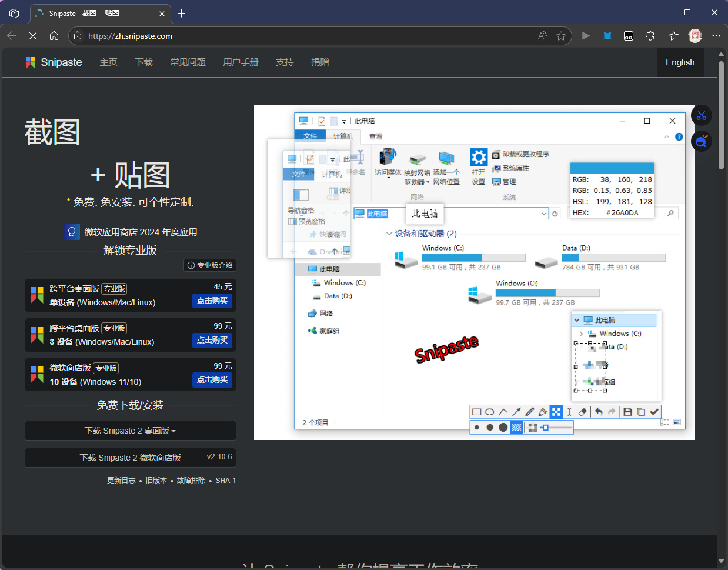728x570 pixels.
Task: Click the 解锁专业版 heading
Action: pos(131,251)
